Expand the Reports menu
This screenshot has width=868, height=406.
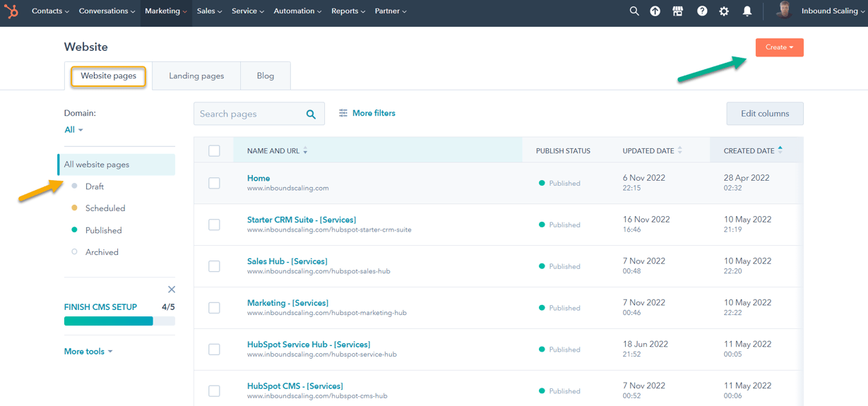pyautogui.click(x=348, y=11)
